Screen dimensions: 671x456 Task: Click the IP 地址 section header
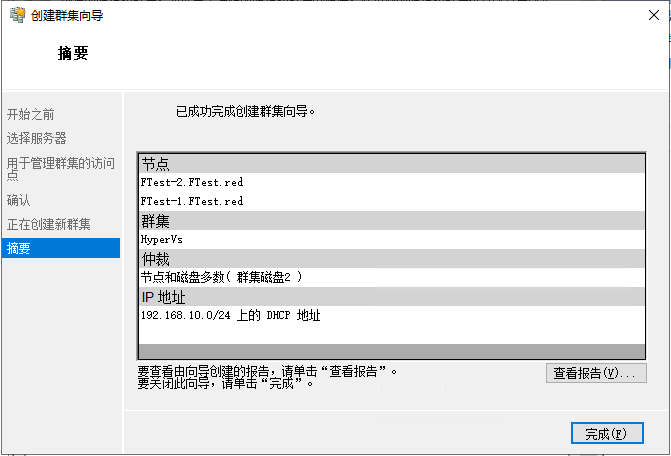[x=392, y=296]
